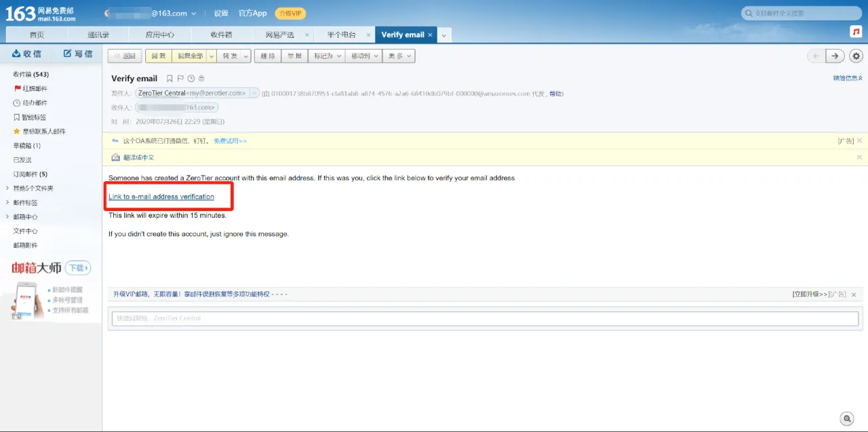This screenshot has height=432, width=868.
Task: Open the 邮箱附件 sidebar item
Action: tap(26, 246)
